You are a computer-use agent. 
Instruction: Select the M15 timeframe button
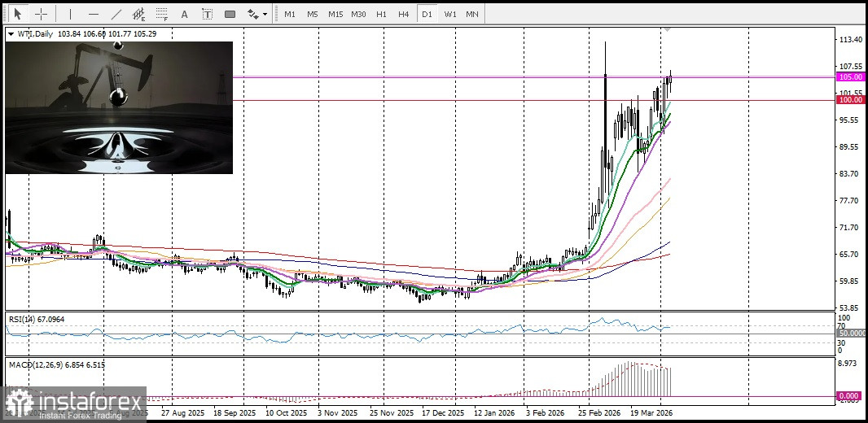(335, 14)
